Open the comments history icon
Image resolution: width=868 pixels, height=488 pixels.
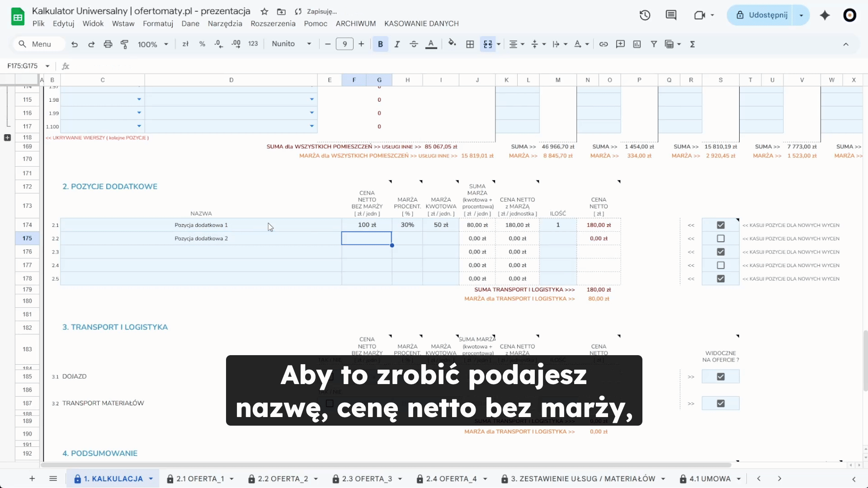671,15
